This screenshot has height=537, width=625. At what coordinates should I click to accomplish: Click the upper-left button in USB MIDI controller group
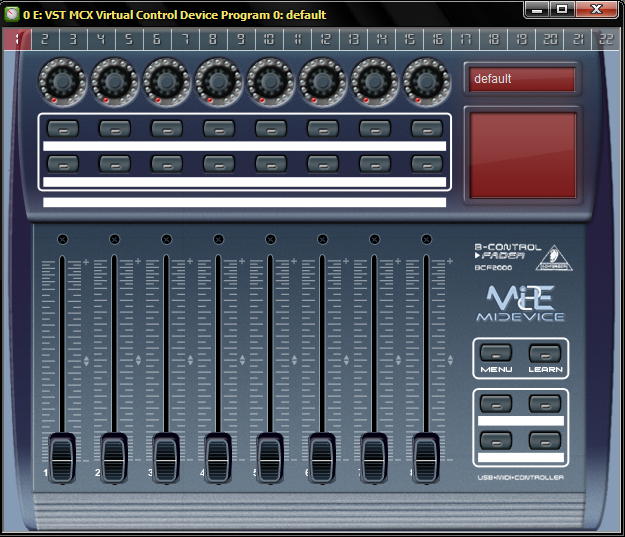(x=496, y=404)
